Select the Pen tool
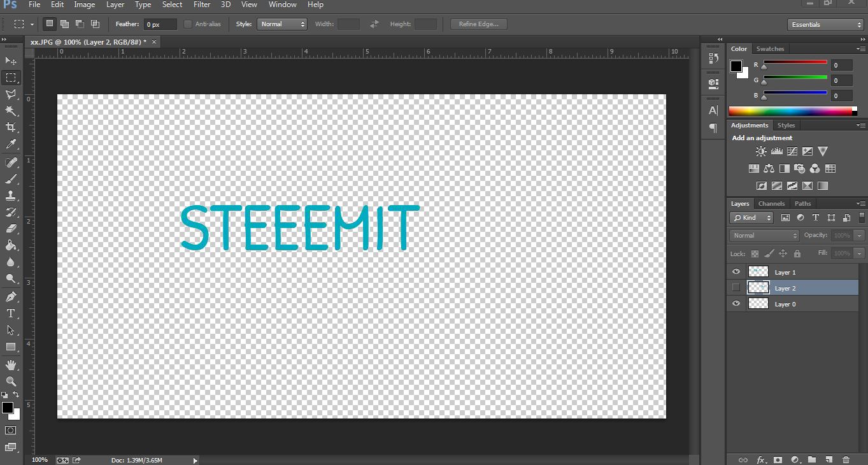The height and width of the screenshot is (465, 868). 11,297
